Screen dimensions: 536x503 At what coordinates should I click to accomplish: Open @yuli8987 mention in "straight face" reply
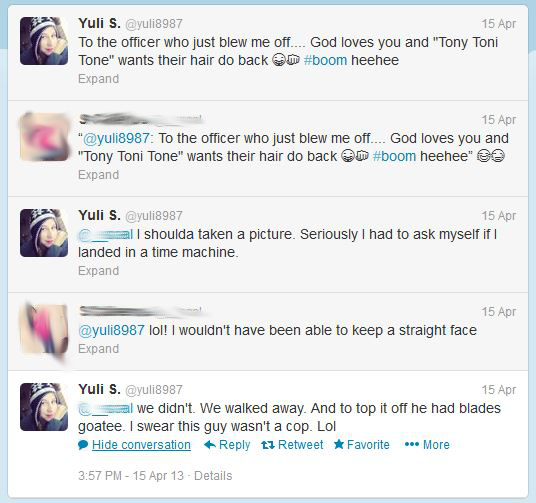(111, 330)
